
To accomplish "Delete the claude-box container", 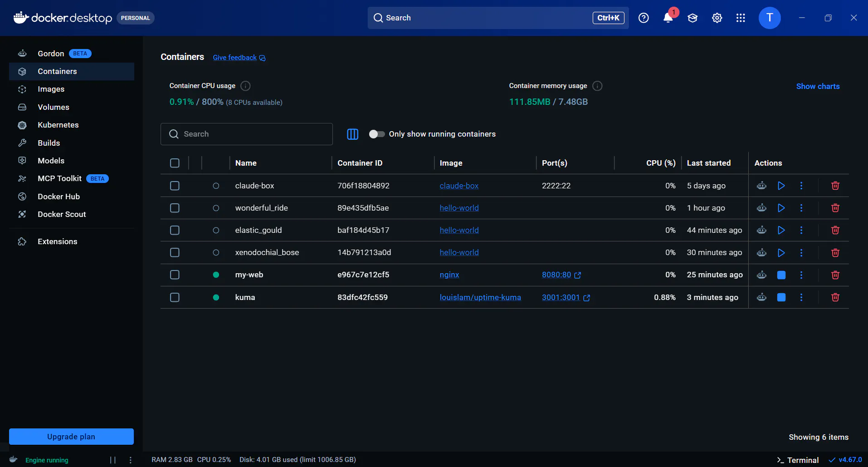I will (835, 186).
